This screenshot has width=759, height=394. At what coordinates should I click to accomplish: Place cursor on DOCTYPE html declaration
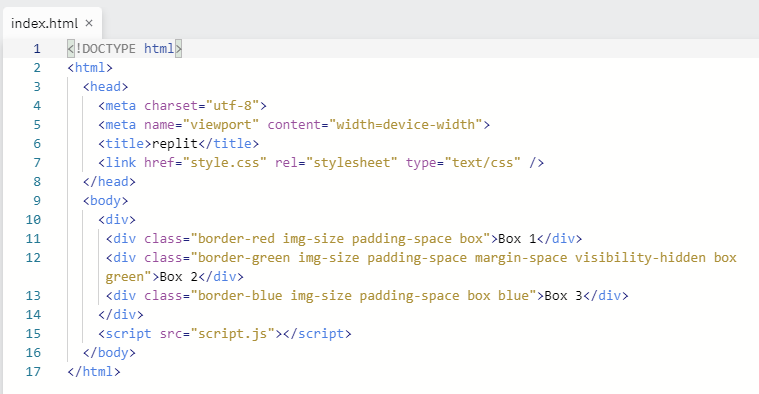(124, 49)
